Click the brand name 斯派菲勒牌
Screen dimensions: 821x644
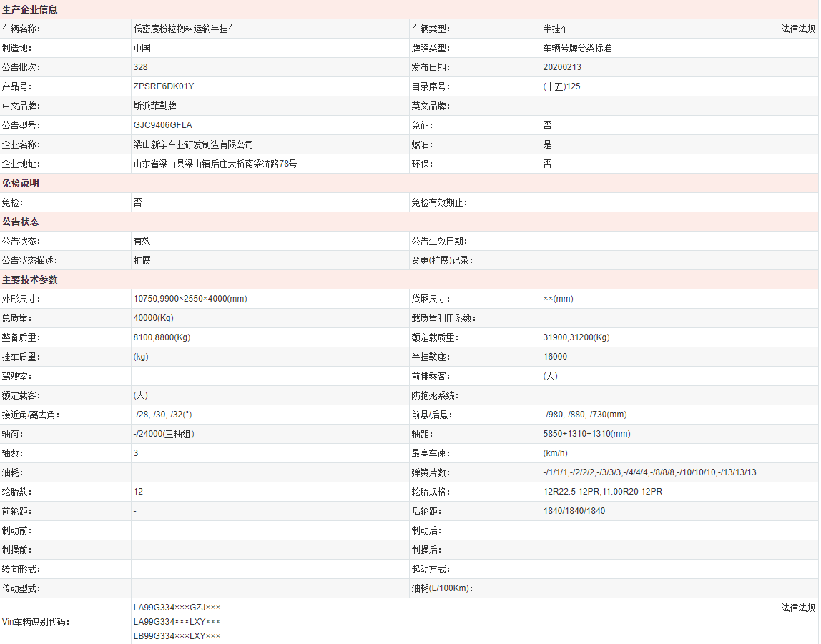click(x=154, y=106)
